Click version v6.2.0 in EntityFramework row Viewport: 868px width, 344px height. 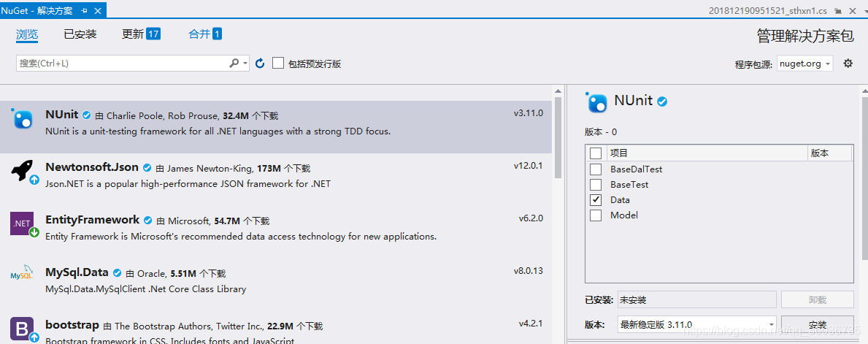[x=531, y=218]
